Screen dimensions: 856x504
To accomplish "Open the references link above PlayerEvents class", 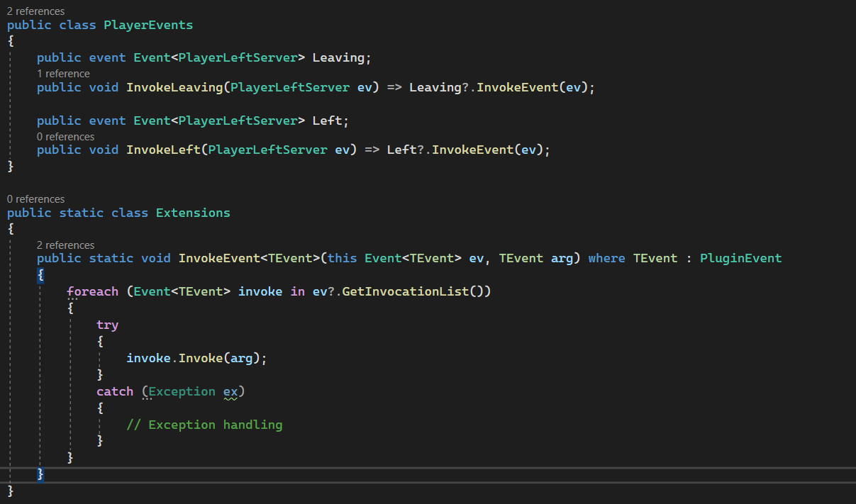I will (35, 11).
